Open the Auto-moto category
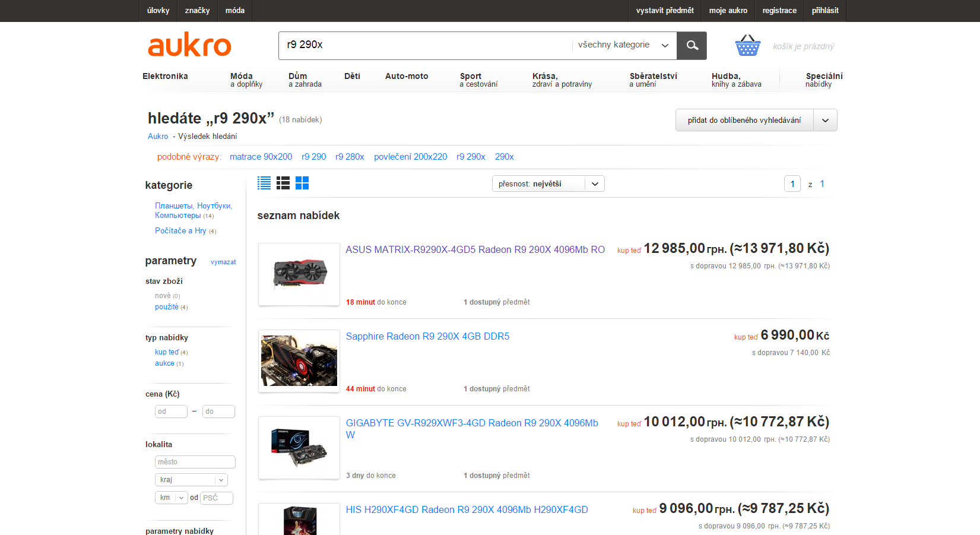The height and width of the screenshot is (535, 980). click(x=407, y=76)
